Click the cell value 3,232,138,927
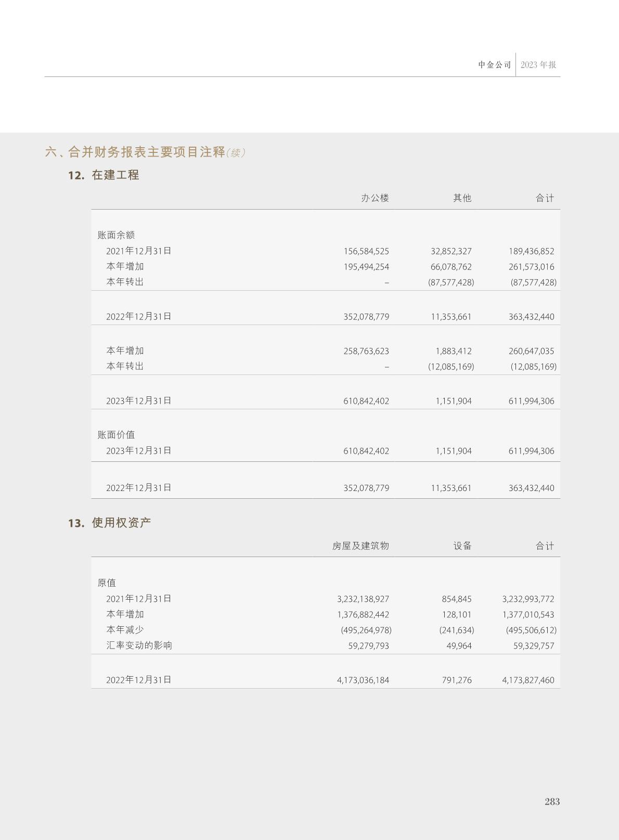This screenshot has width=619, height=840. tap(363, 599)
